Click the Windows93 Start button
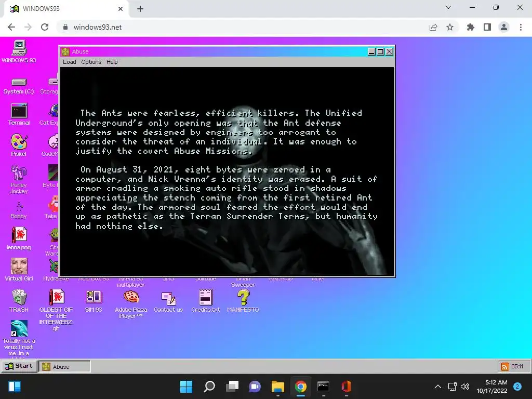 (x=19, y=366)
